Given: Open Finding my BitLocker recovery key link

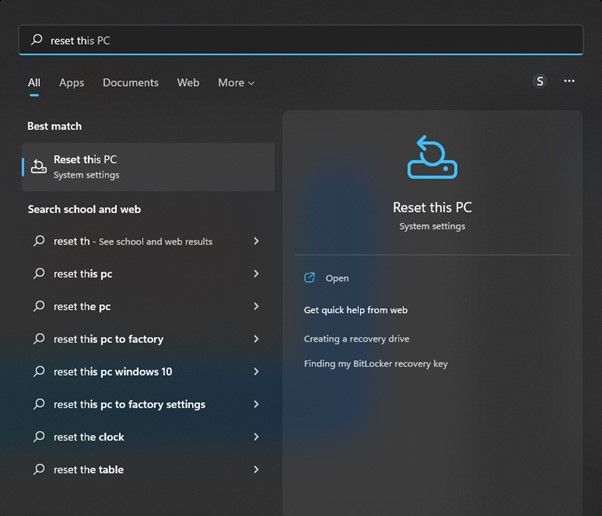Looking at the screenshot, I should click(x=375, y=364).
